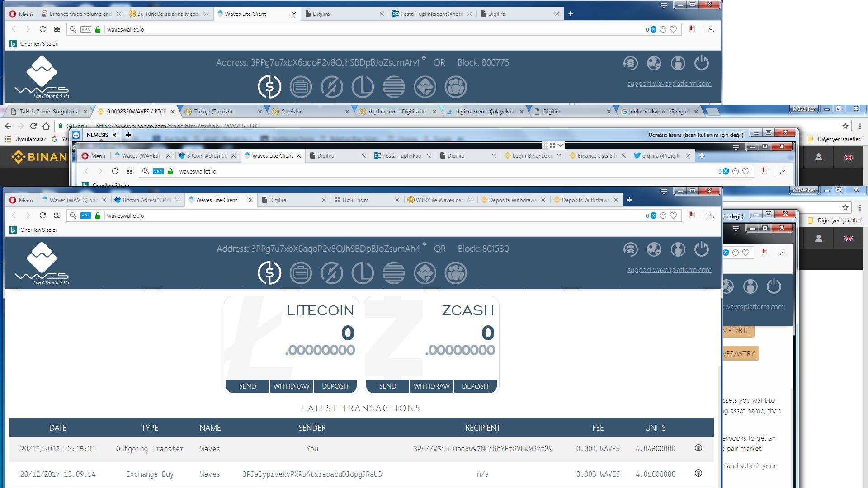
Task: Select dolar ne kadar Google tab in Chrome
Action: [659, 112]
